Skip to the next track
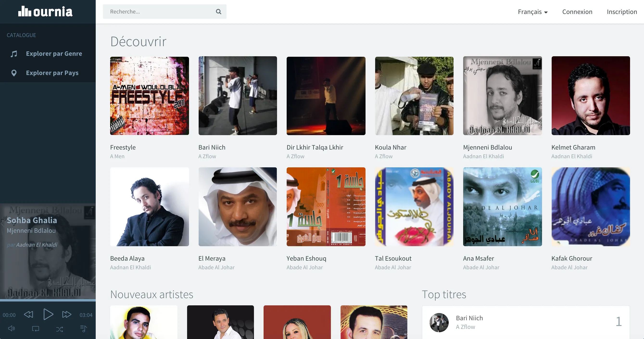This screenshot has width=644, height=339. tap(67, 314)
